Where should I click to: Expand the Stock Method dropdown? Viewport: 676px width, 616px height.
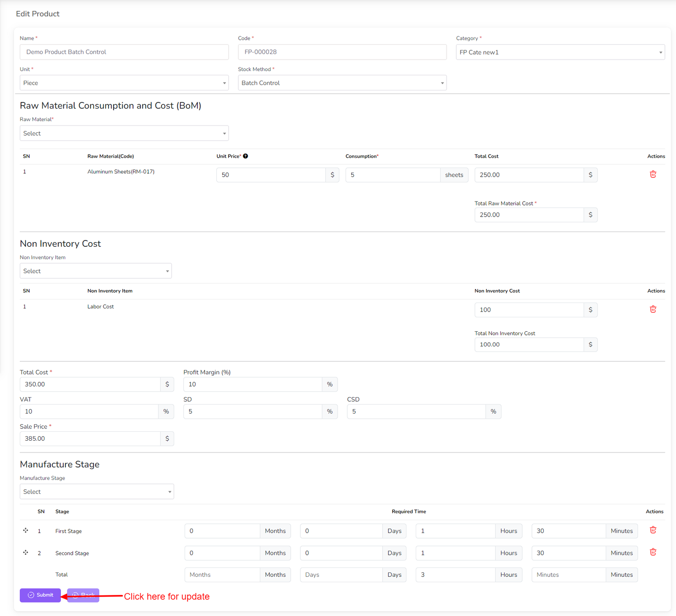tap(342, 83)
